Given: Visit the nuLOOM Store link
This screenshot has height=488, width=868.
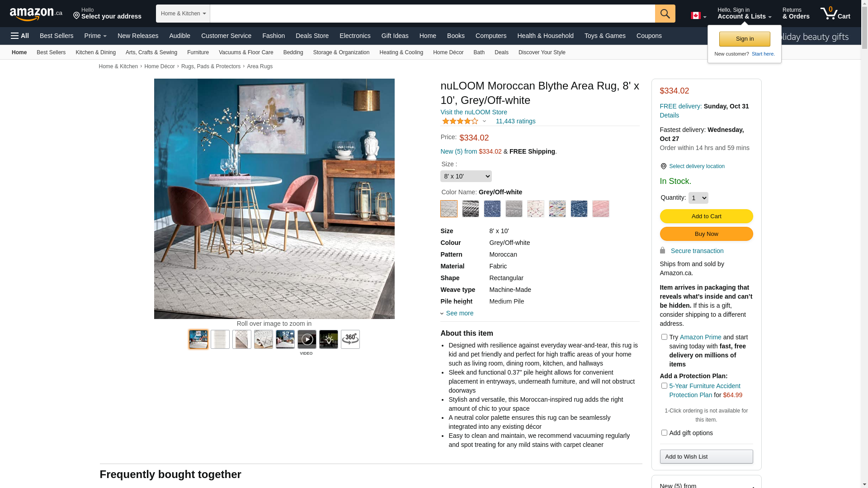Looking at the screenshot, I should tap(474, 112).
